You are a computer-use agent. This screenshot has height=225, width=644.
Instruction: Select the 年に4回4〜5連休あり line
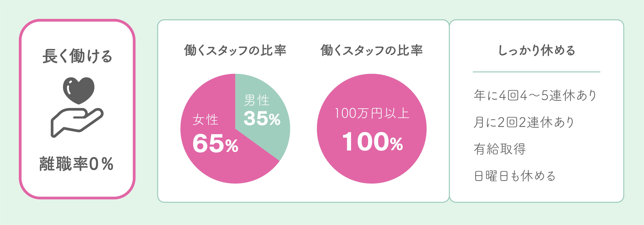pos(535,95)
